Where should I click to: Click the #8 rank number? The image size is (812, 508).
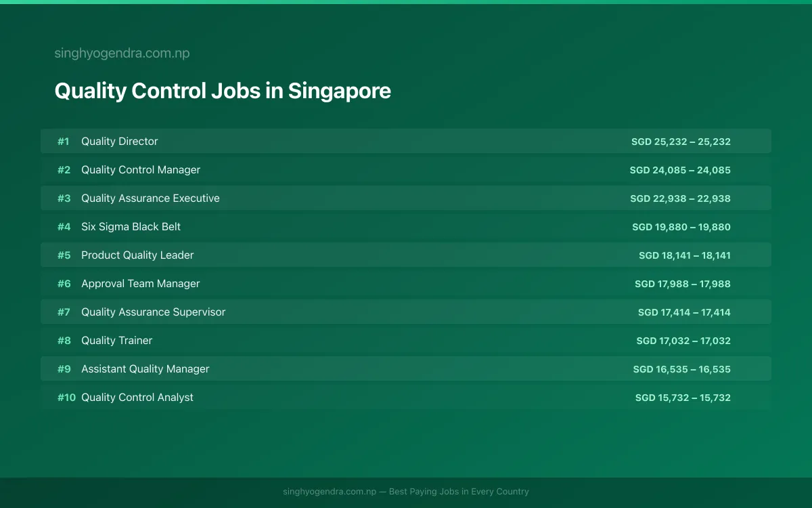click(64, 341)
